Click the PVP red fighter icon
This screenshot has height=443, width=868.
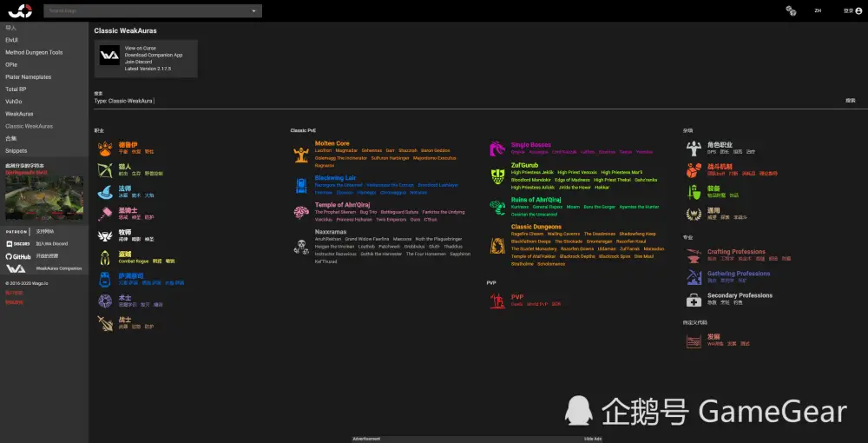[497, 301]
